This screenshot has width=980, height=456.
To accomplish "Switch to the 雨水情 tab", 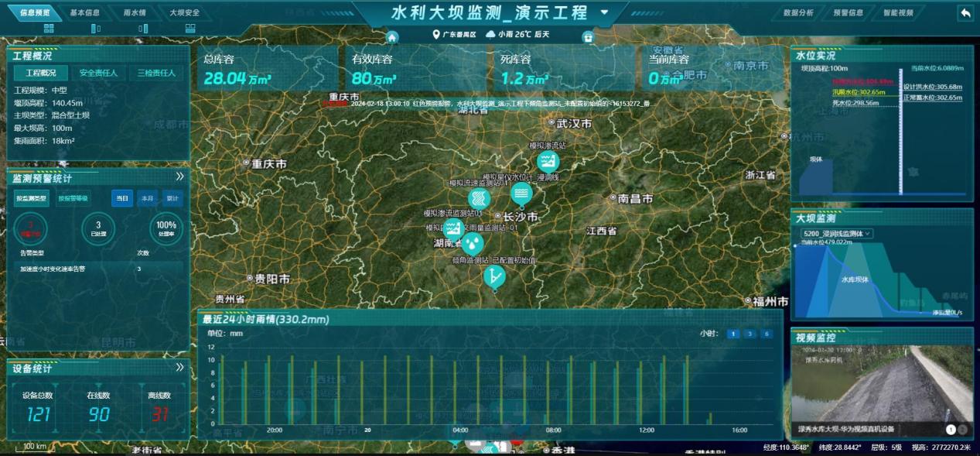I will pyautogui.click(x=134, y=13).
